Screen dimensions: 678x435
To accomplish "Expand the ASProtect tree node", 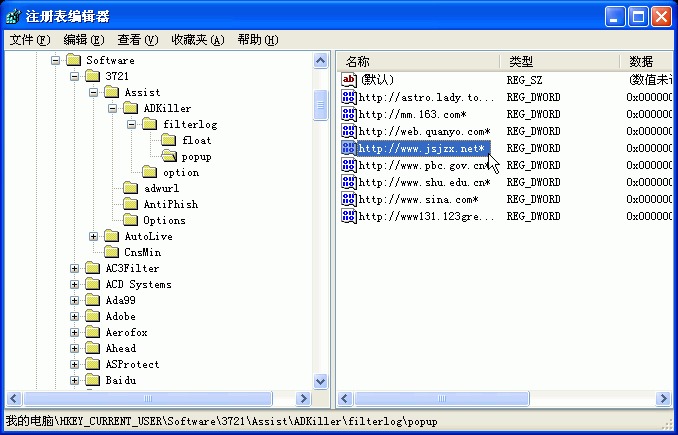I will pyautogui.click(x=74, y=364).
